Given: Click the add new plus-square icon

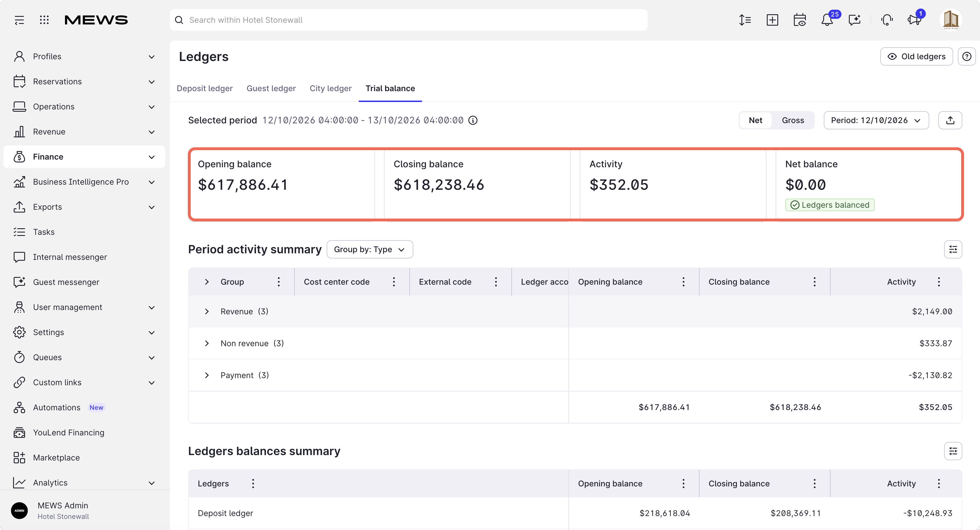Looking at the screenshot, I should (x=772, y=20).
